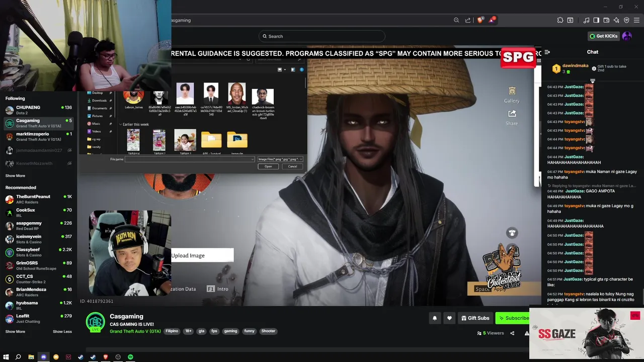Open the Brave Shields lion icon
The height and width of the screenshot is (362, 644).
point(480,20)
